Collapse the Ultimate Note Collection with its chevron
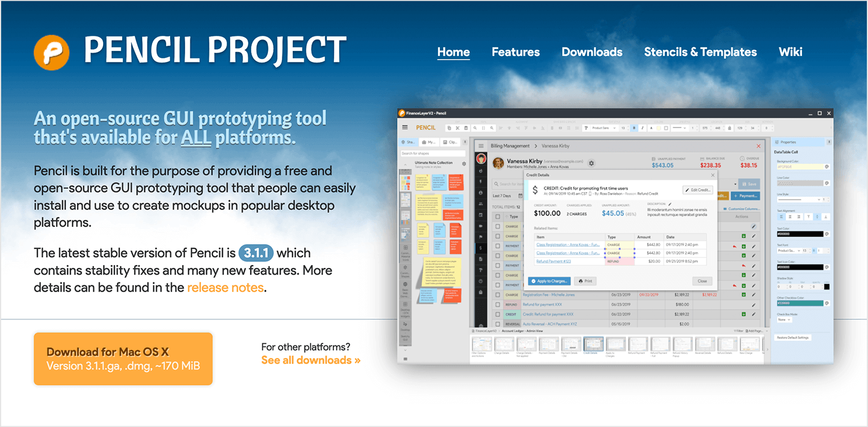 (405, 164)
